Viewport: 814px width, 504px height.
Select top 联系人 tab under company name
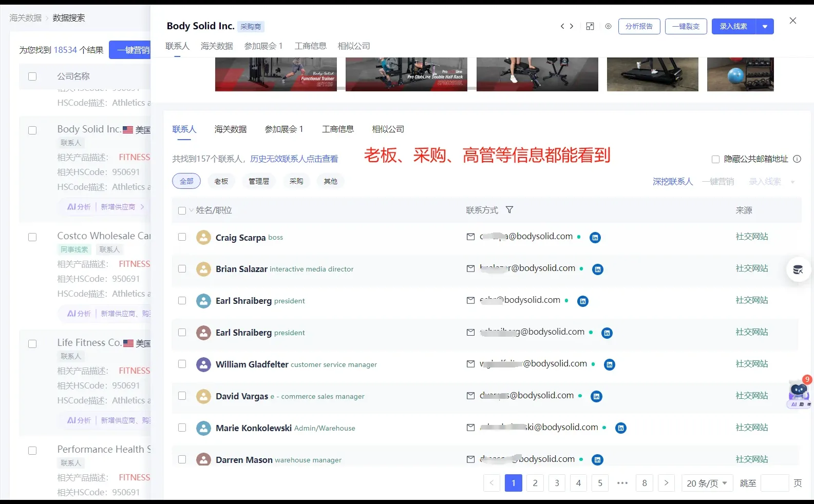[x=178, y=46]
